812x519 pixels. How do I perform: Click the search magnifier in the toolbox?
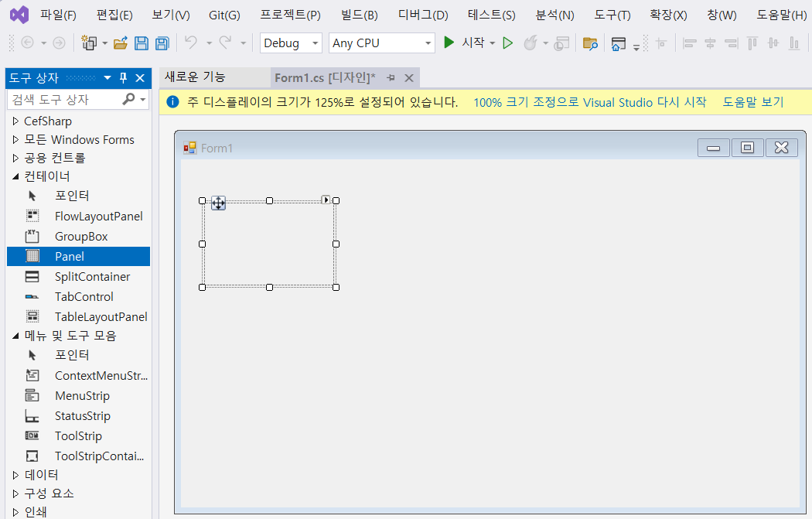click(x=128, y=99)
